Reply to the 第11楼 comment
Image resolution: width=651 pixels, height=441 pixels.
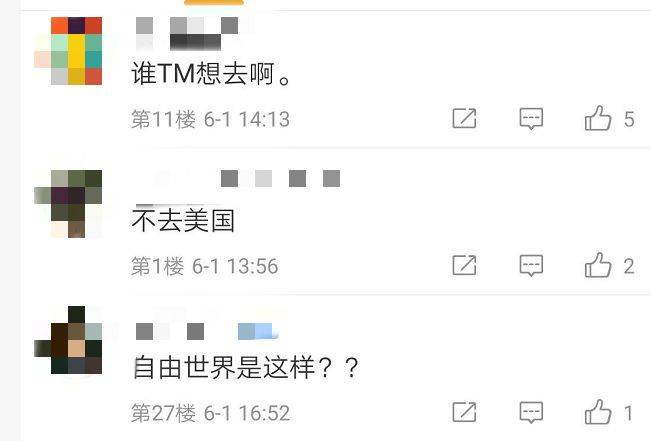click(x=531, y=119)
